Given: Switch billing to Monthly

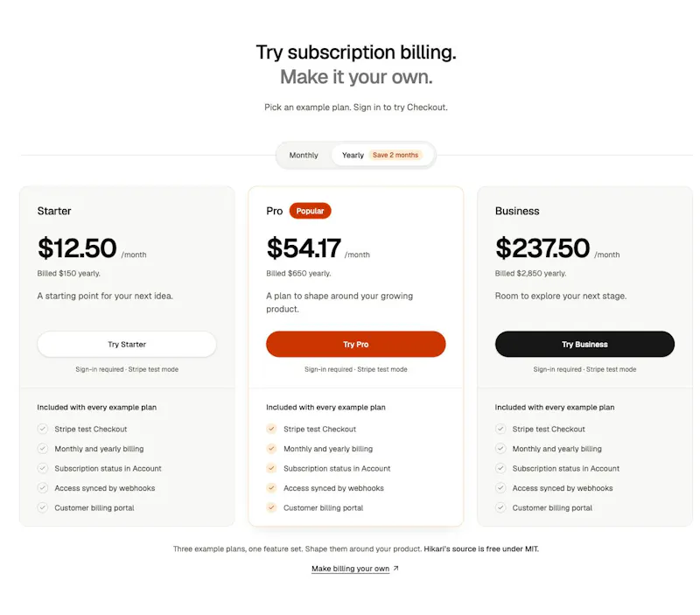Looking at the screenshot, I should click(304, 155).
